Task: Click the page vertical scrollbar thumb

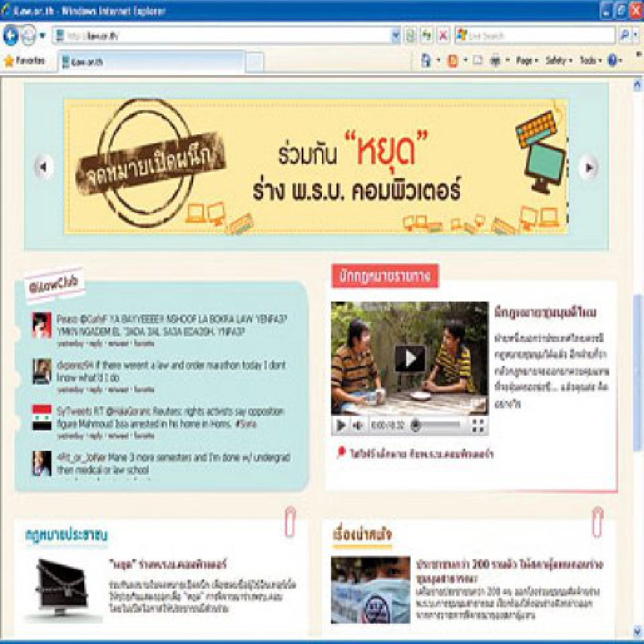Action: pyautogui.click(x=638, y=373)
